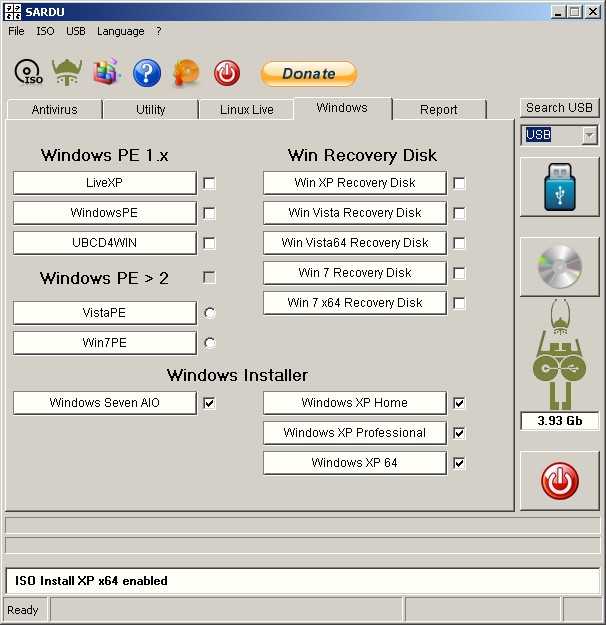Enable the LiveXP checkbox
The height and width of the screenshot is (625, 606).
tap(209, 183)
